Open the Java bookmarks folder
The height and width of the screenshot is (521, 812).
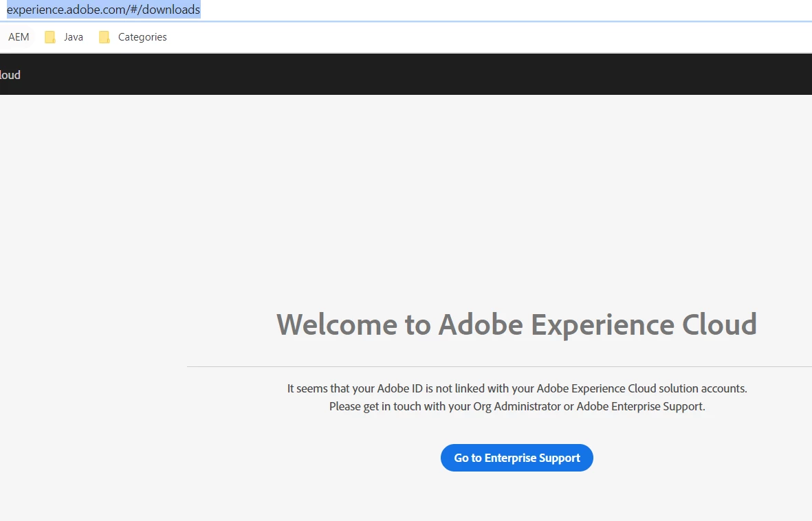coord(64,36)
